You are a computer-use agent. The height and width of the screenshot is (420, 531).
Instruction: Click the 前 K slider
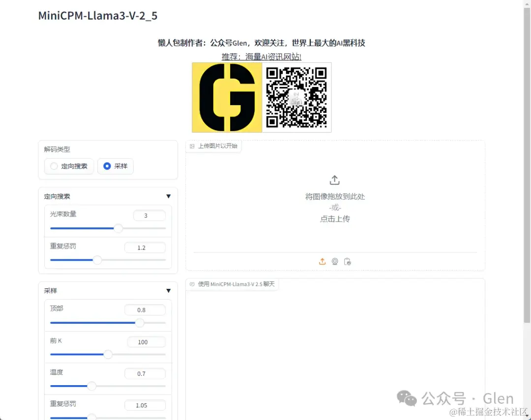108,354
